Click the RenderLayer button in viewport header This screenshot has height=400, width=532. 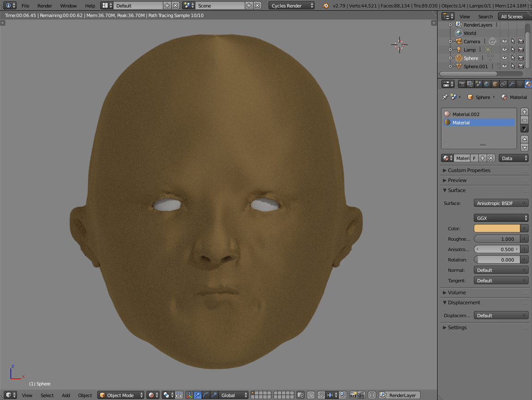(x=399, y=395)
